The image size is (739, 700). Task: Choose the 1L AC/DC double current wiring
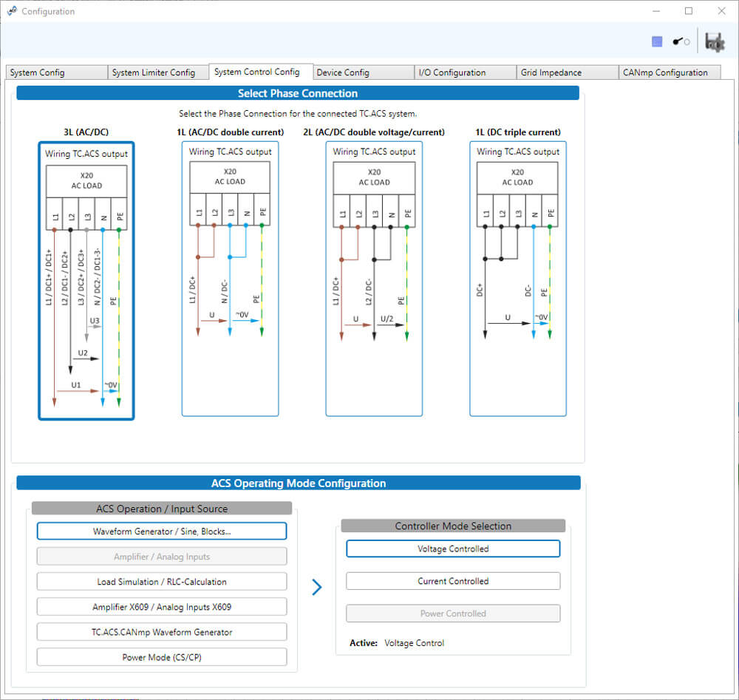pyautogui.click(x=230, y=279)
